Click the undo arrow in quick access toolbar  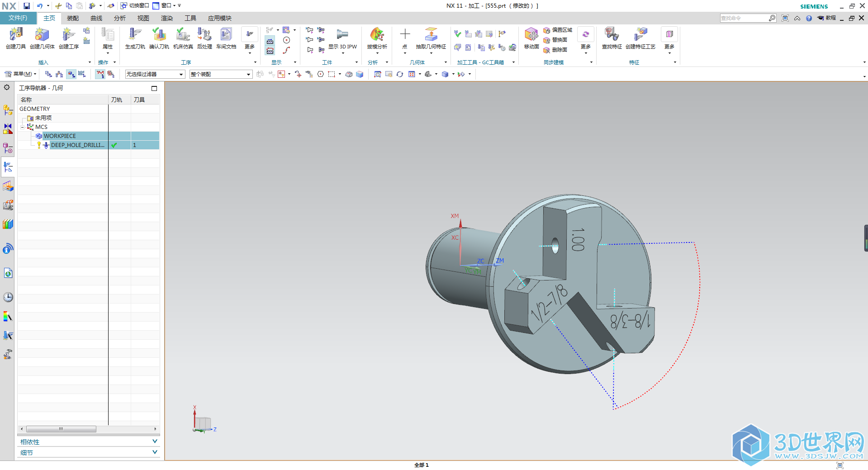[40, 6]
